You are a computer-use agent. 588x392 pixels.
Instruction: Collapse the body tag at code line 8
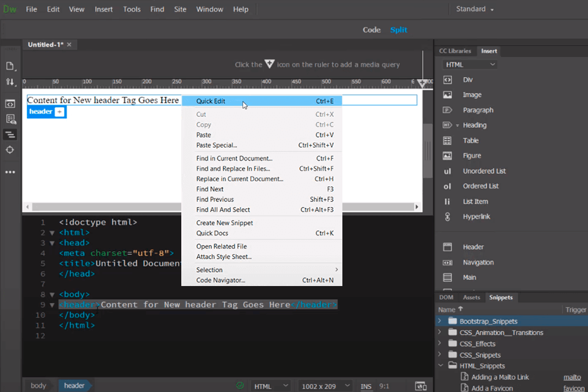click(52, 295)
